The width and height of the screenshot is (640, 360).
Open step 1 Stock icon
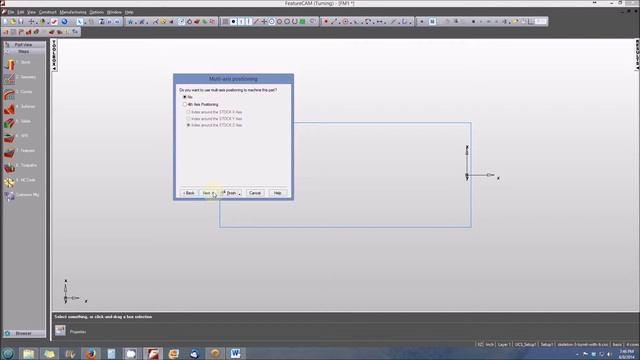coord(9,64)
